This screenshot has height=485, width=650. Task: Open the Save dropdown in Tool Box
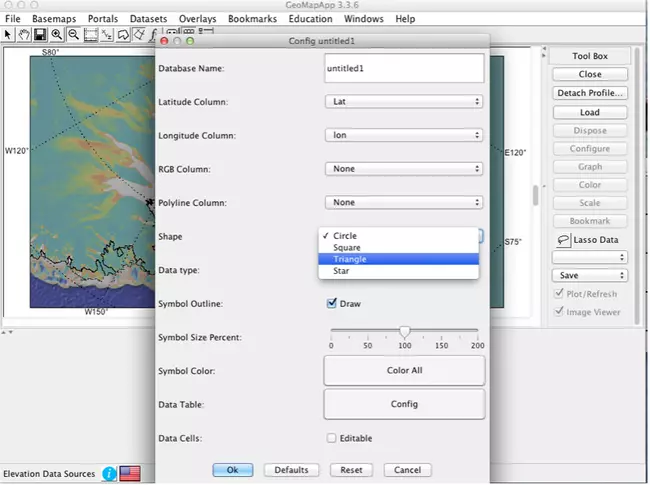589,275
